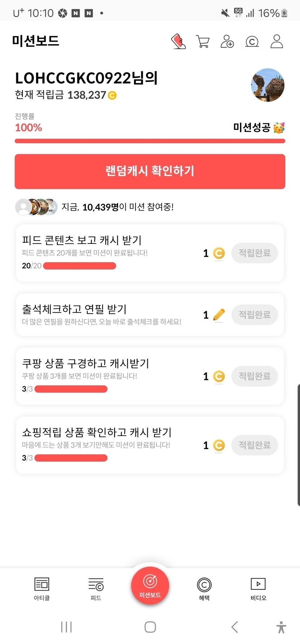
Task: Tap 적립완료 on the 출석체크 mission
Action: point(254,314)
